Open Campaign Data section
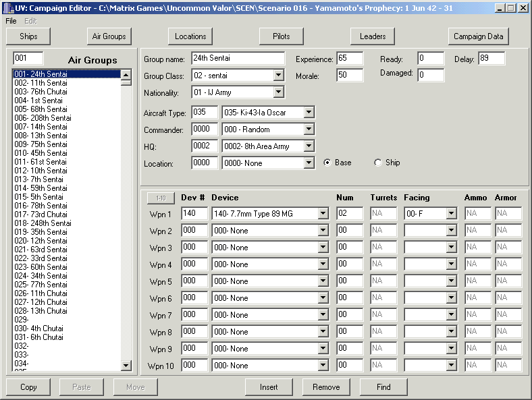532x400 pixels. tap(479, 36)
